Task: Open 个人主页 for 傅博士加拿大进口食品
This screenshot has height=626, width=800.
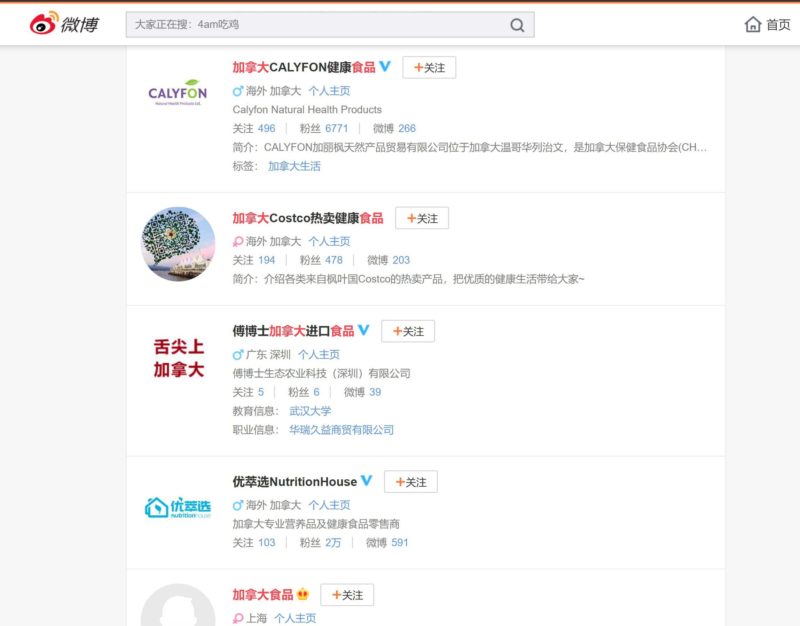Action: tap(318, 355)
